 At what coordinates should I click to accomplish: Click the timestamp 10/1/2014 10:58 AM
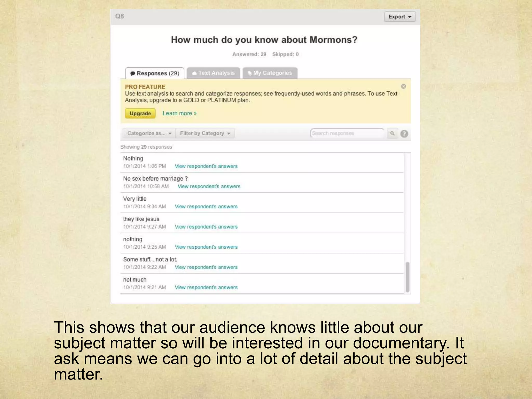[146, 187]
